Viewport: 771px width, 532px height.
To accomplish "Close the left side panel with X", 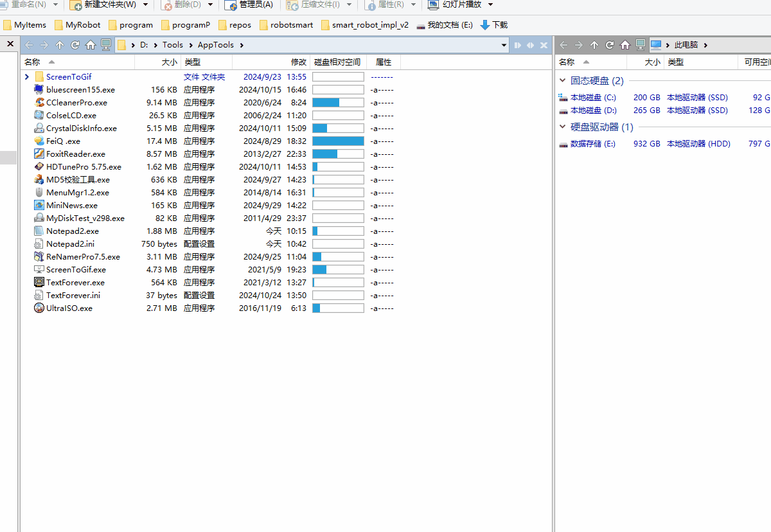I will coord(10,44).
